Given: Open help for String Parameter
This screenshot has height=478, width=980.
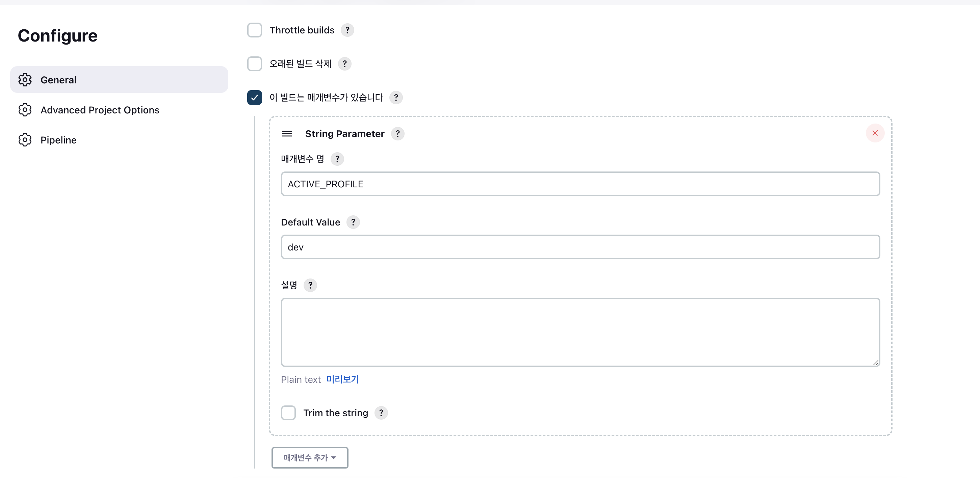Looking at the screenshot, I should point(397,134).
